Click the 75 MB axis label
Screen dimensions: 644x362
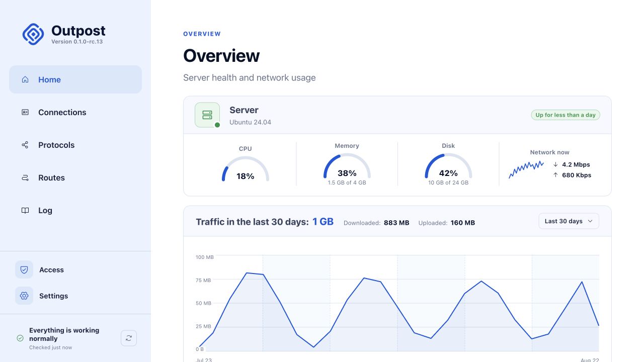click(203, 280)
